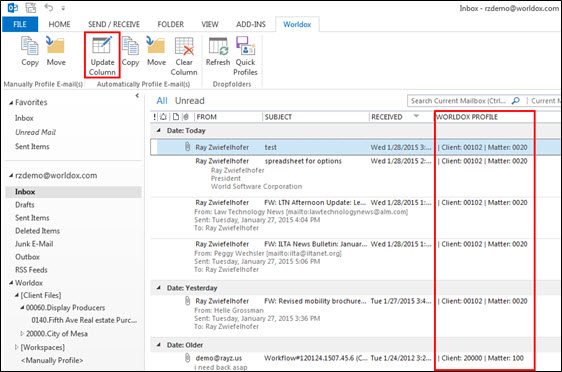Click the Send/Receive quick access icon

31,7
